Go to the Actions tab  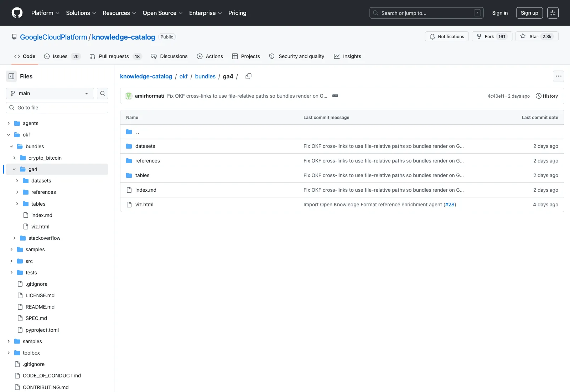(210, 56)
